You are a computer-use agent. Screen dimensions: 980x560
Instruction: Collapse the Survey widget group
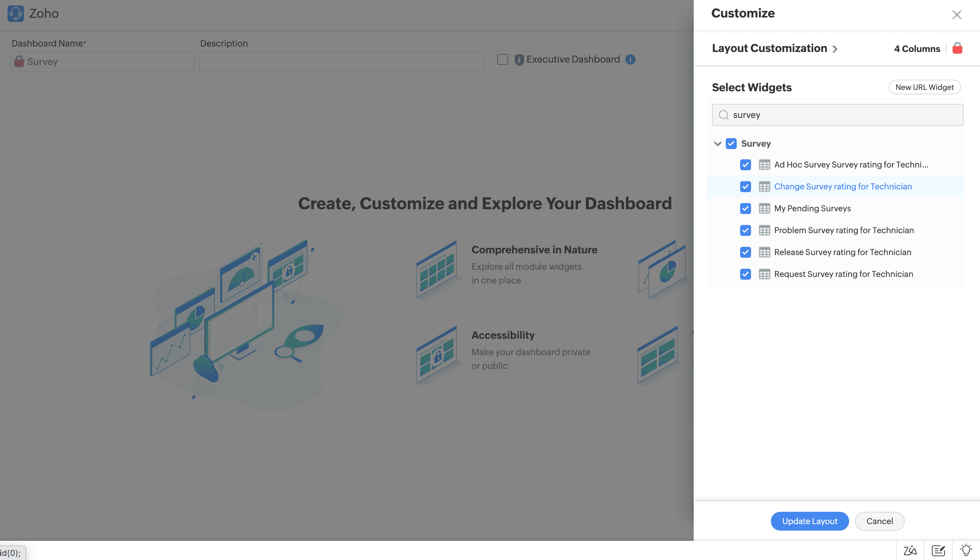point(717,144)
